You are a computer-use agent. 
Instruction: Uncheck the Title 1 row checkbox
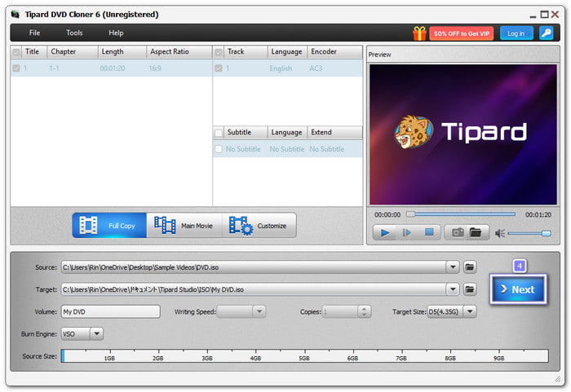tap(16, 68)
